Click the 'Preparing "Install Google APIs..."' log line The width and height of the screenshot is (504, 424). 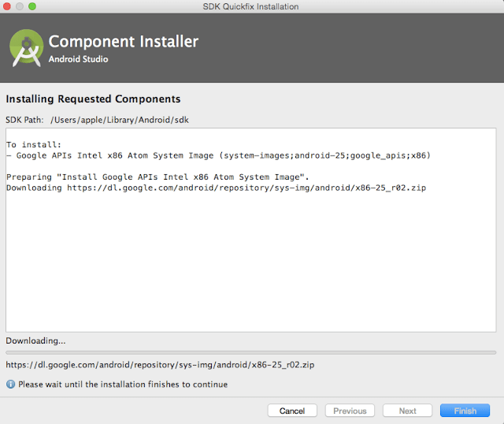[157, 177]
